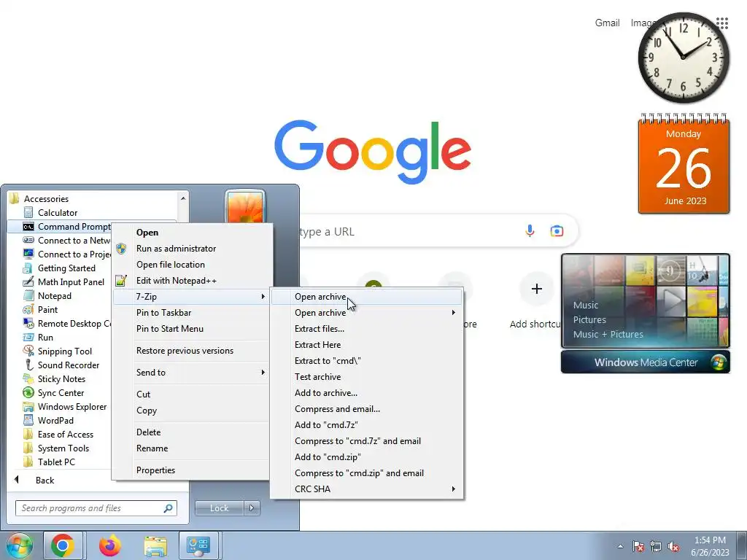Image resolution: width=747 pixels, height=560 pixels.
Task: Choose Properties in context menu
Action: (x=192, y=470)
